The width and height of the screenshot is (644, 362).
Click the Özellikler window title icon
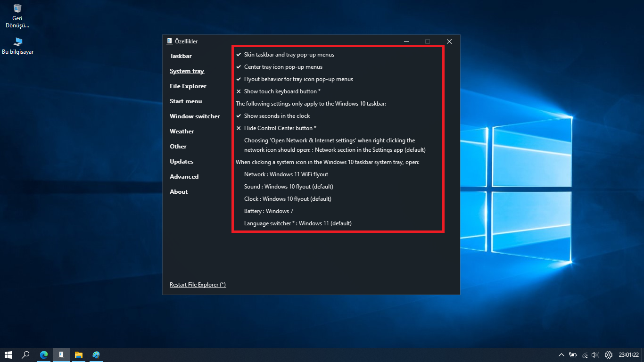170,41
